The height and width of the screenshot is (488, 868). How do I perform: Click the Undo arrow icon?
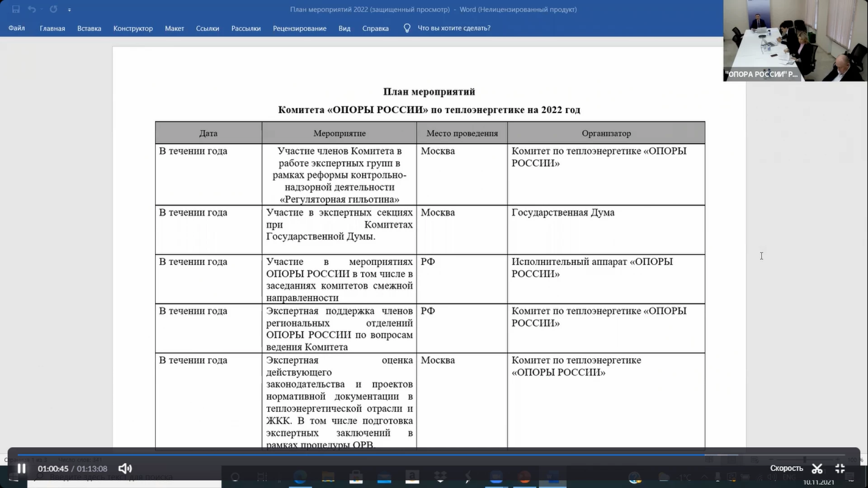pos(32,9)
